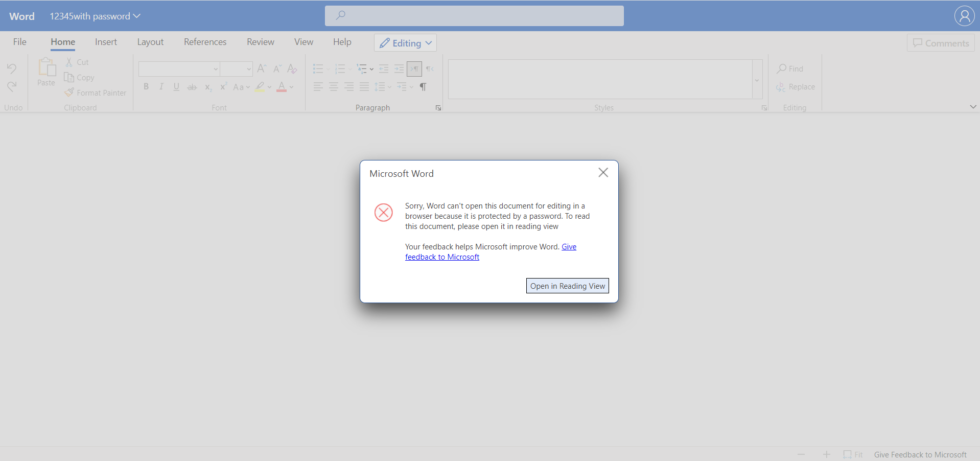Click the Cut scissors icon
The width and height of the screenshot is (980, 461).
69,62
